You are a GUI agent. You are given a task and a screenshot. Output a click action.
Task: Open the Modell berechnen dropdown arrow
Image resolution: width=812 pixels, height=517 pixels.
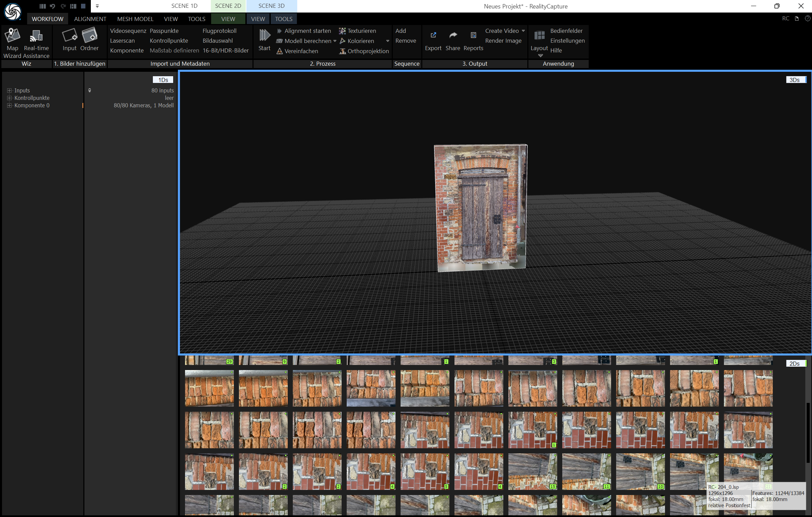(335, 41)
